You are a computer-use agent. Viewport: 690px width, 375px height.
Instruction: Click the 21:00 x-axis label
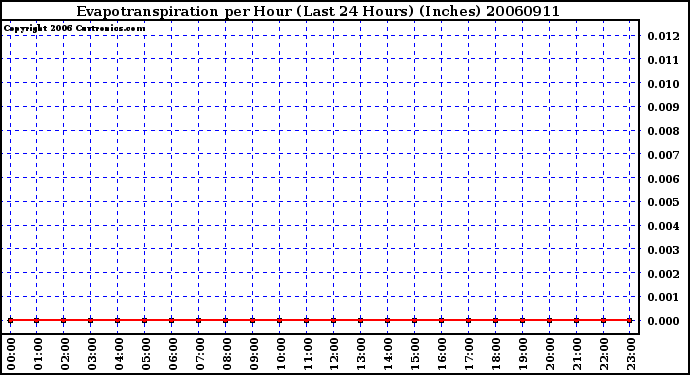point(577,354)
